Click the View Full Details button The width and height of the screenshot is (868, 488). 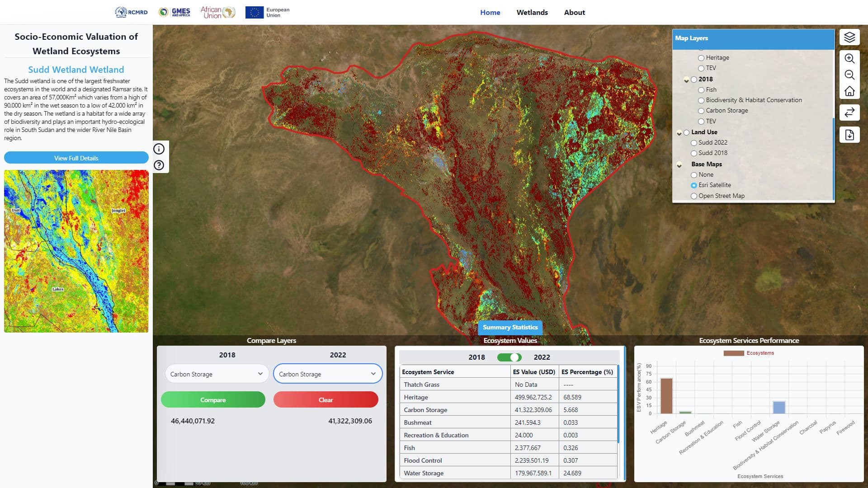pyautogui.click(x=76, y=158)
